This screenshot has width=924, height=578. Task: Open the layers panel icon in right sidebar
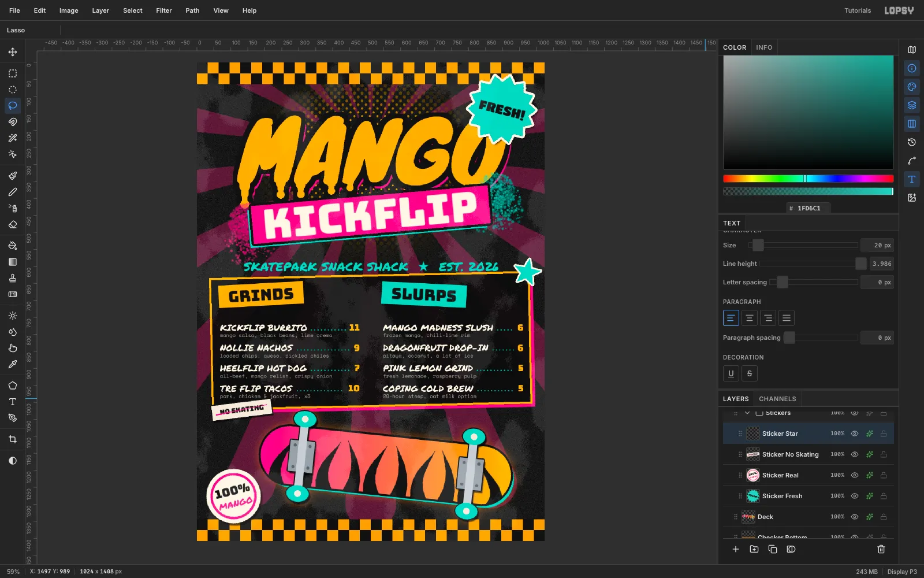point(912,105)
